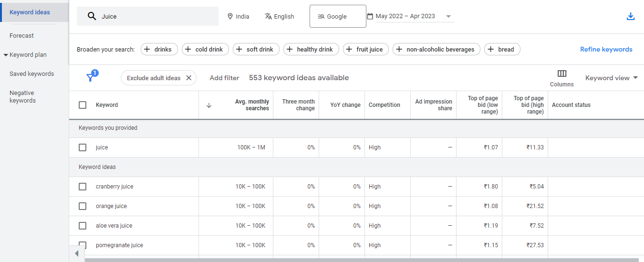Viewport: 644px width, 262px height.
Task: Select the 'orange juice' row checkbox
Action: 83,206
